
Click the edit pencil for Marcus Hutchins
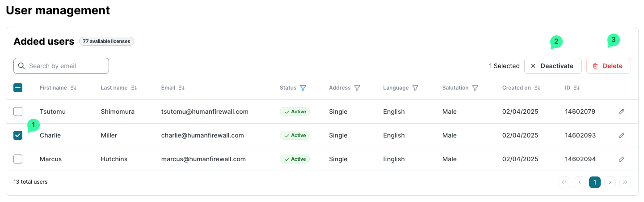point(621,159)
